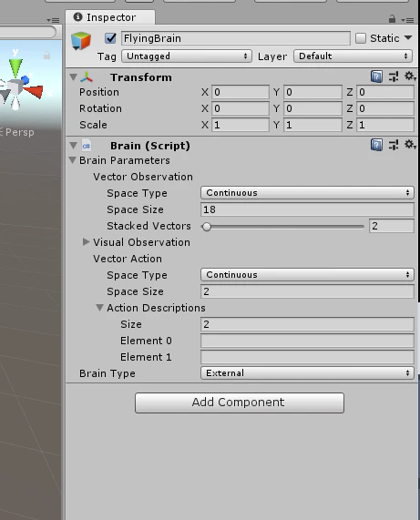Toggle the Persp projection label
The width and height of the screenshot is (420, 520).
click(20, 132)
